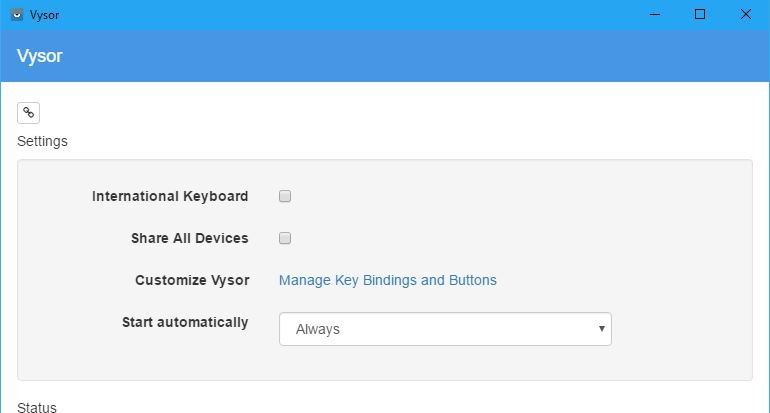Screen dimensions: 770x413
Task: Click the link icon button above Settings
Action: click(28, 113)
